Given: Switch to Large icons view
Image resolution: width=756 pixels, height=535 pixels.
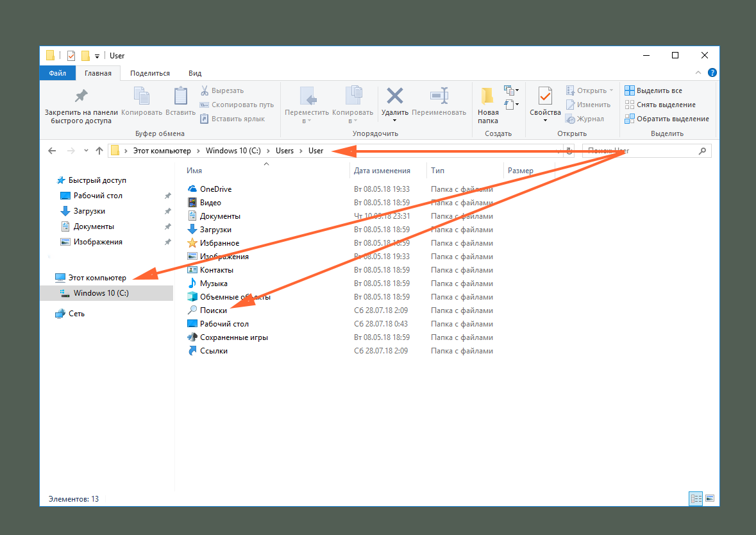Looking at the screenshot, I should coord(710,498).
